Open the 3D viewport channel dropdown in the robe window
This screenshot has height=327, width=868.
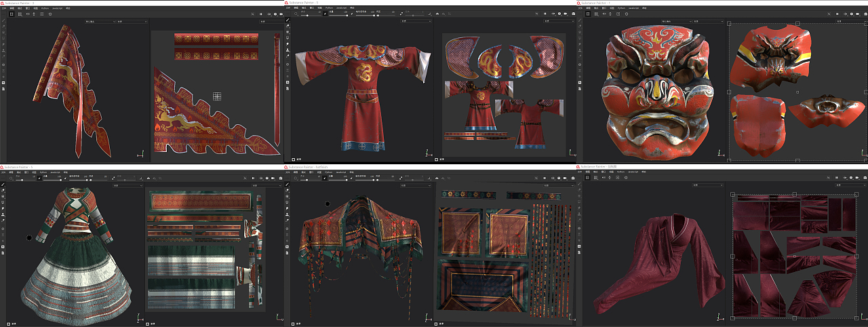(x=416, y=21)
